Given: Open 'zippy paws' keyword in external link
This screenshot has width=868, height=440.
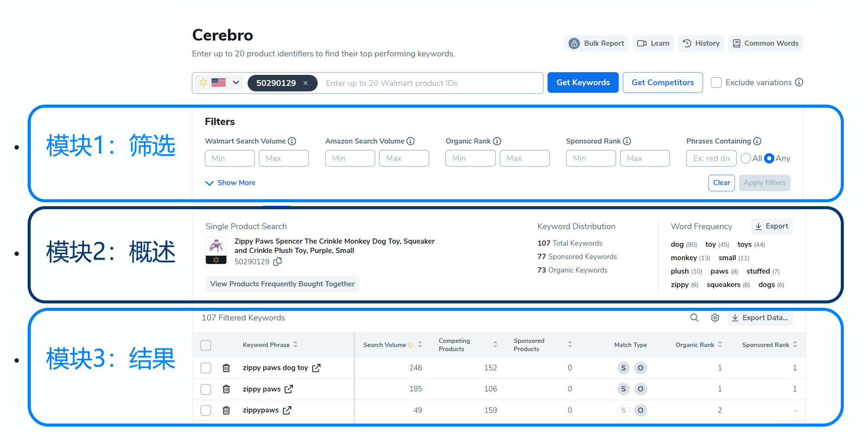Looking at the screenshot, I should [289, 389].
